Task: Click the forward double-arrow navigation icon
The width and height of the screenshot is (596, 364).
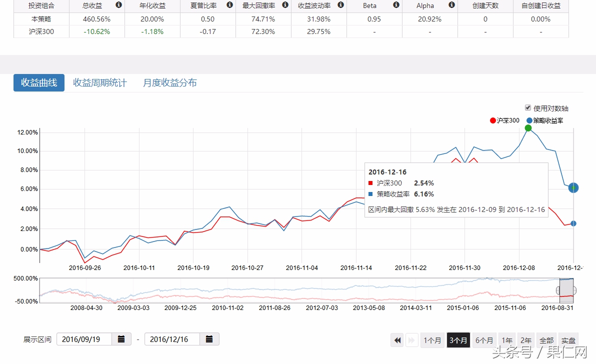Action: pos(411,340)
